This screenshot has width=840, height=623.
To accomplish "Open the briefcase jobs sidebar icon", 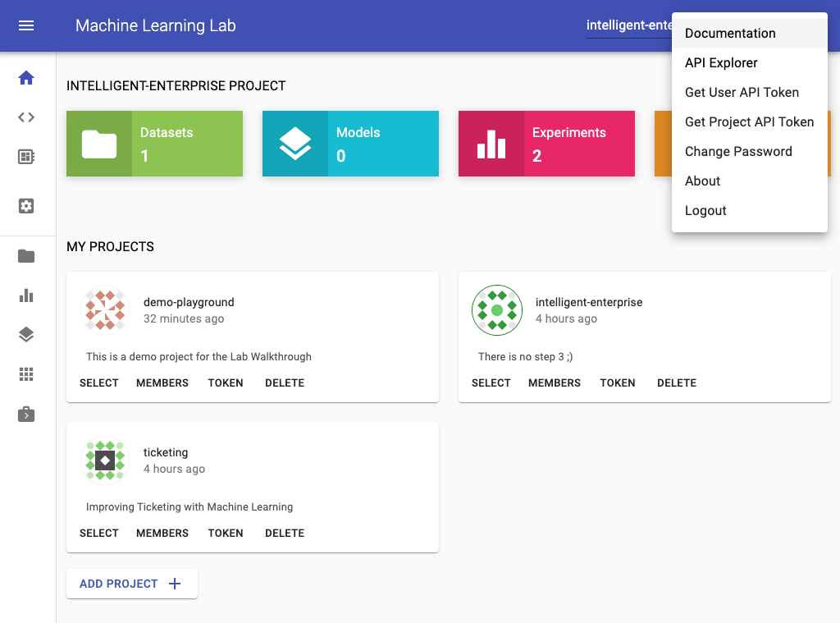I will click(26, 415).
